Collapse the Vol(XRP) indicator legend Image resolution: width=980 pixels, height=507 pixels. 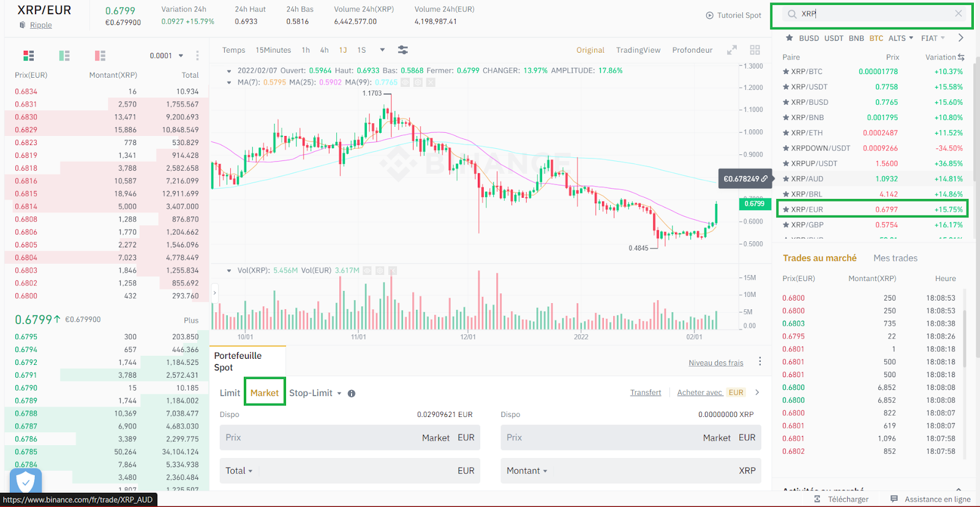(229, 270)
